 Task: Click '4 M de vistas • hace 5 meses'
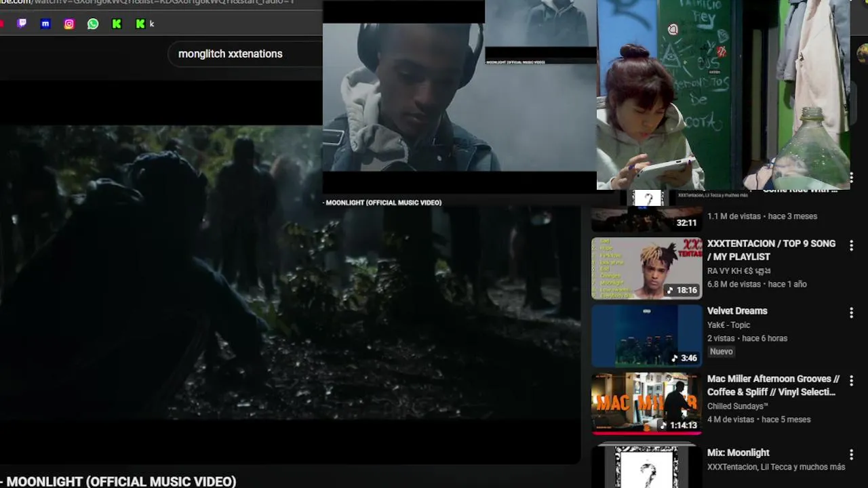pos(759,420)
